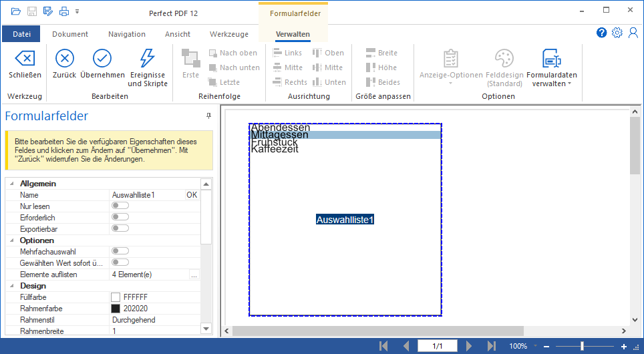Switch to the Dokument ribbon tab
Viewport: 644px width, 354px height.
(70, 34)
